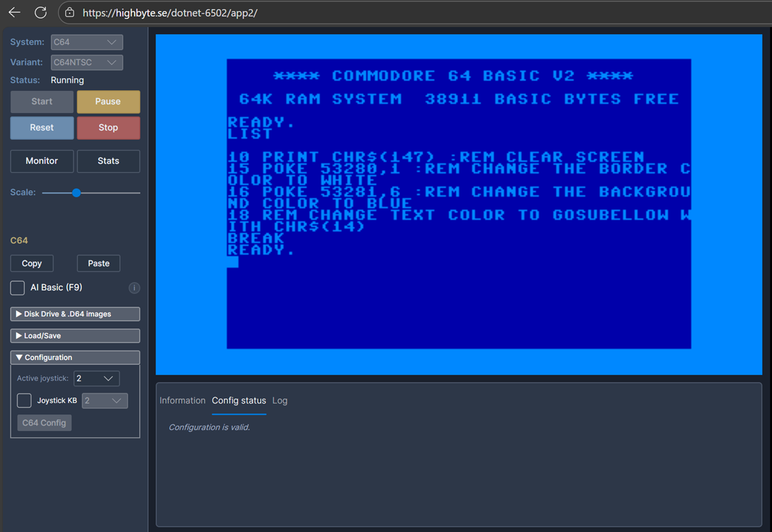Show Stats
Viewport: 772px width, 532px height.
point(108,161)
